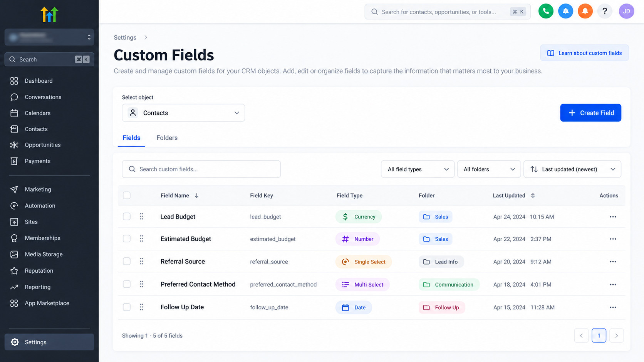Switch to the Folders tab
This screenshot has height=362, width=644.
pos(167,138)
